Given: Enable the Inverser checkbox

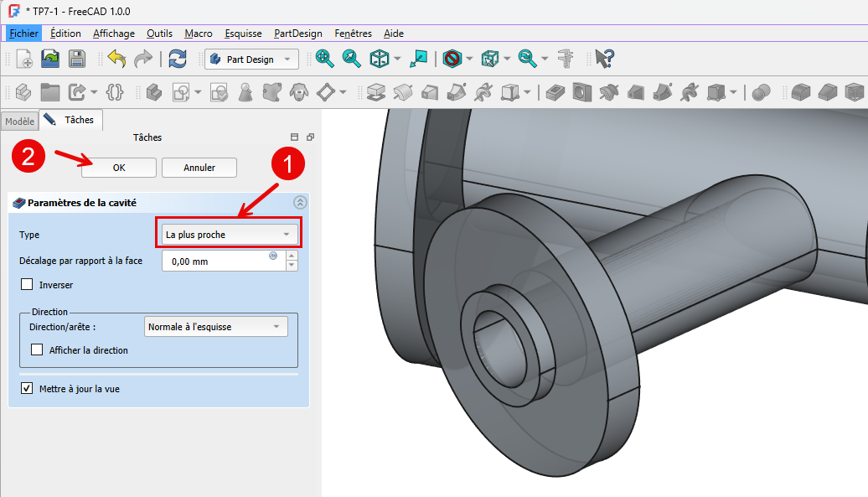Looking at the screenshot, I should point(27,285).
